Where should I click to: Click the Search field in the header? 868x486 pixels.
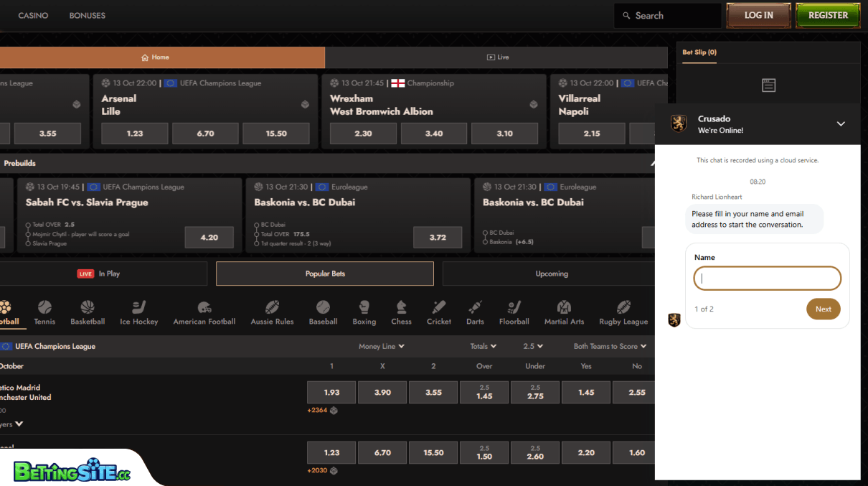(668, 16)
